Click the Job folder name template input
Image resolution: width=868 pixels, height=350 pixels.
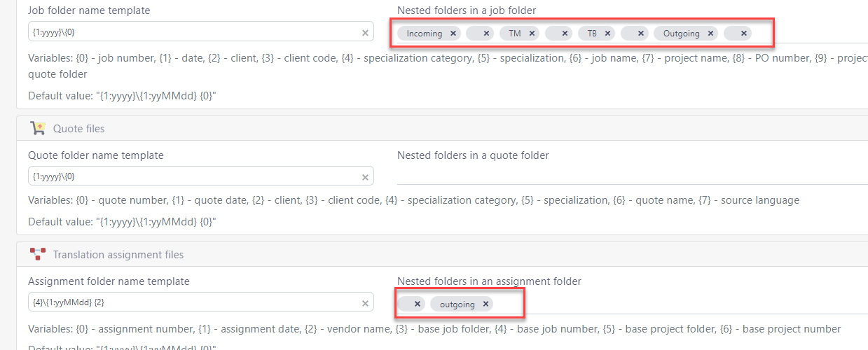click(200, 31)
